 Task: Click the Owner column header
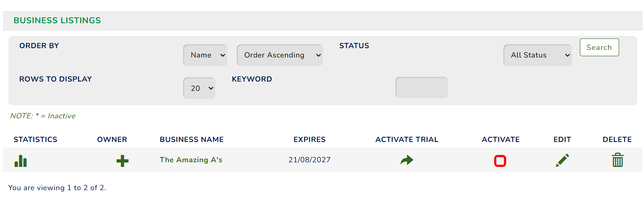pos(112,139)
